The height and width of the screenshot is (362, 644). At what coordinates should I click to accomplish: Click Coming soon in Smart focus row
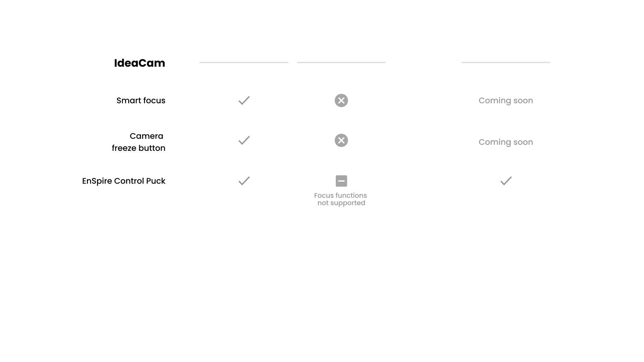(x=506, y=101)
